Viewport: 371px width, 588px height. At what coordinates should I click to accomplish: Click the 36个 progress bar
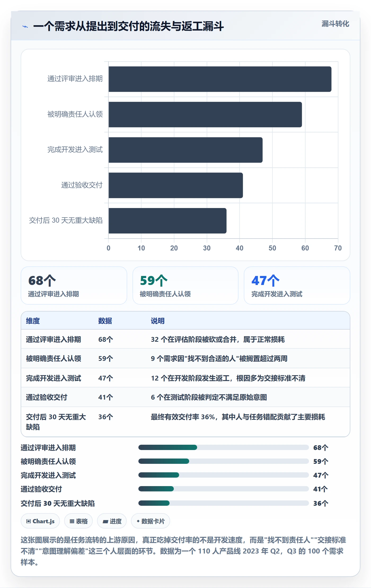[224, 503]
